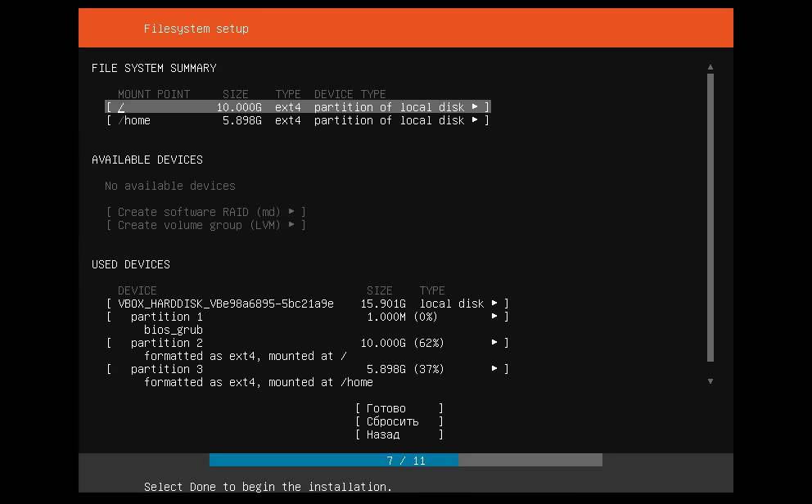Viewport: 812px width, 504px height.
Task: Open Create volume group (LVM) option
Action: coord(205,225)
